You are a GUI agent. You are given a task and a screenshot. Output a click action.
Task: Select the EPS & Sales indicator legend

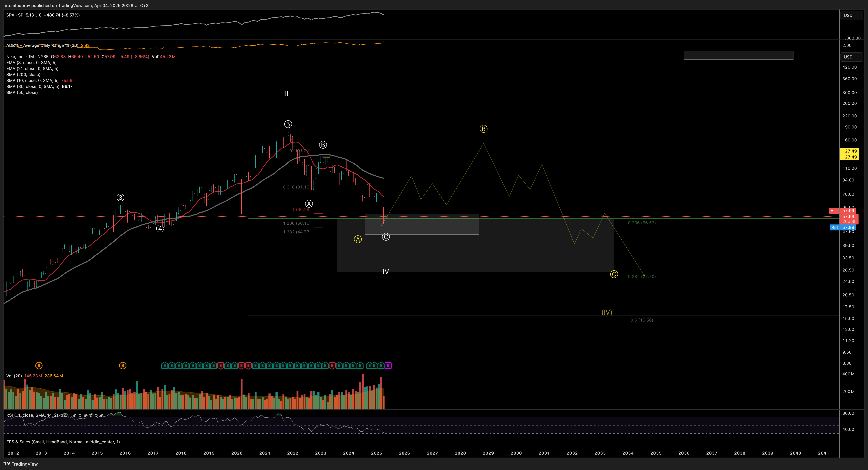coord(63,442)
